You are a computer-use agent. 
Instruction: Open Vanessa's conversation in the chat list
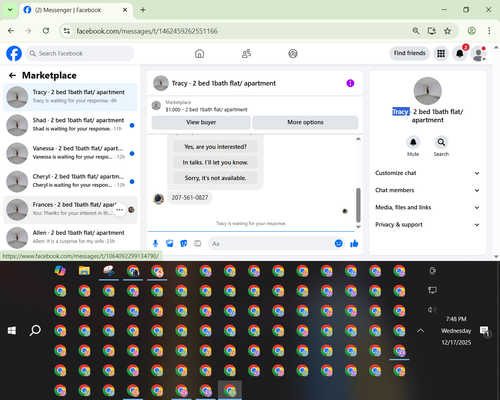[x=70, y=153]
